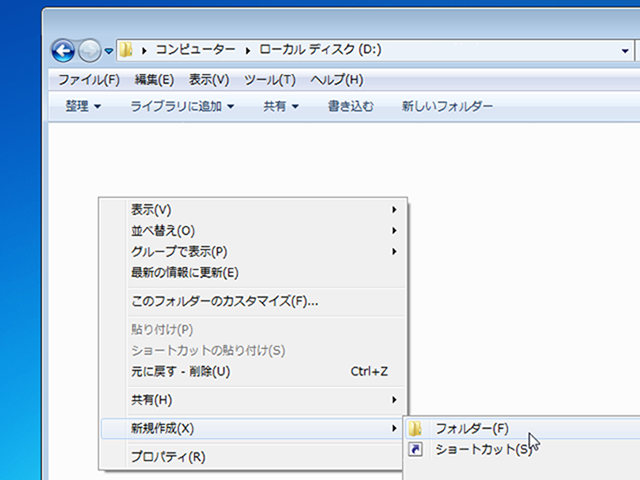The image size is (640, 480).
Task: Expand arrow before ローカル ディスク in address bar
Action: (248, 51)
